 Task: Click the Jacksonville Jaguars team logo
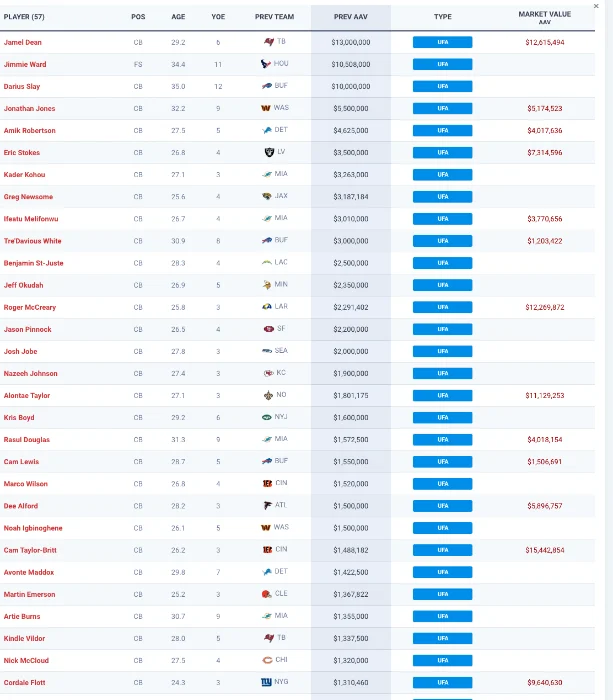point(266,197)
